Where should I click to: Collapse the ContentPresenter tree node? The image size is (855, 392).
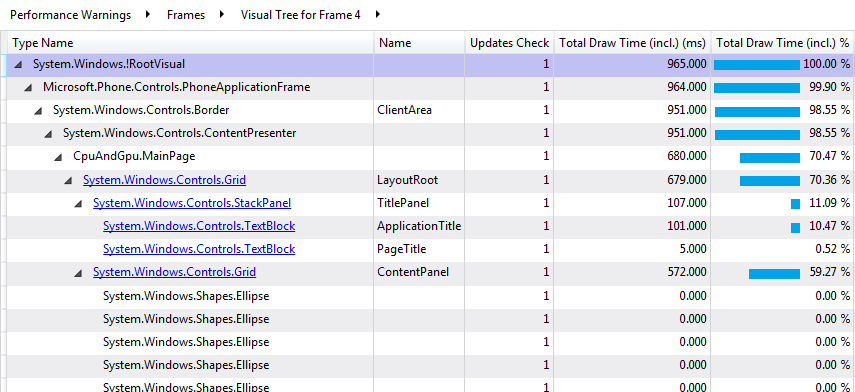click(x=48, y=134)
